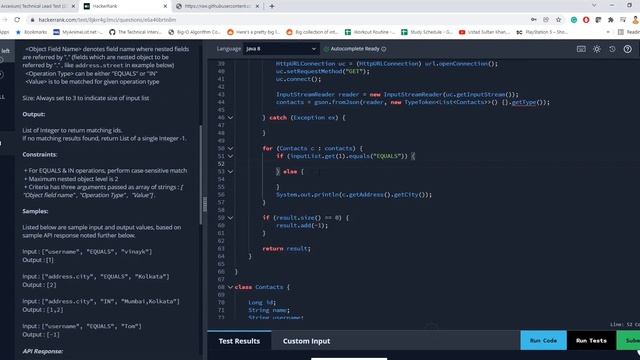Click the "String name;" line in Contacts
Screen dimensions: 640x360
click(x=269, y=310)
